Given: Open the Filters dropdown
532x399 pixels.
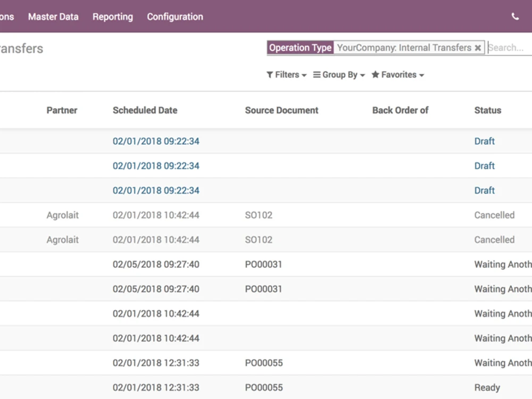Looking at the screenshot, I should [x=287, y=74].
